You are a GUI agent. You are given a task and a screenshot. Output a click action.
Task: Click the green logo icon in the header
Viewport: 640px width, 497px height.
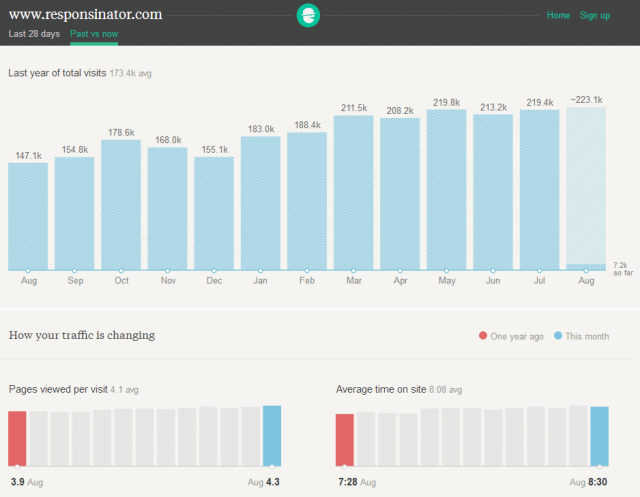coord(308,16)
